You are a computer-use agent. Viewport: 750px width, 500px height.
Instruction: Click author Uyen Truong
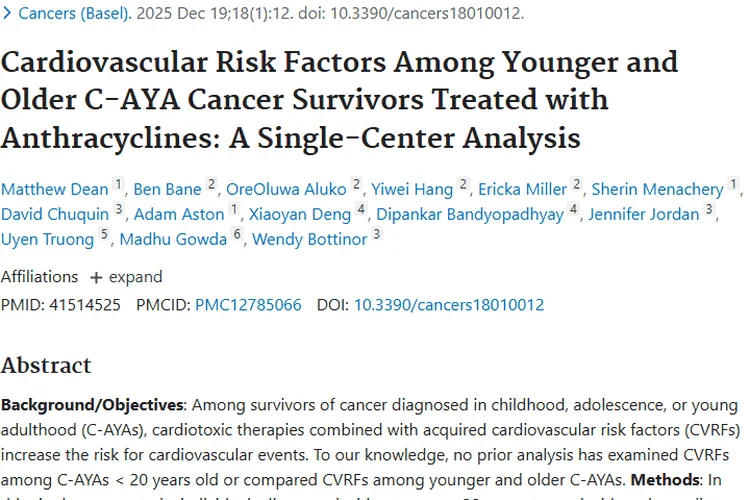[x=48, y=239]
